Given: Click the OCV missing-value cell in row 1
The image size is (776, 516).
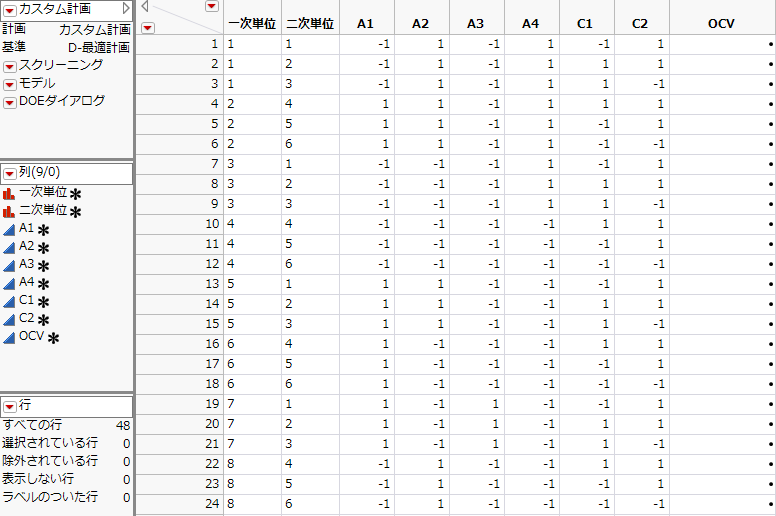Looking at the screenshot, I should pyautogui.click(x=722, y=44).
